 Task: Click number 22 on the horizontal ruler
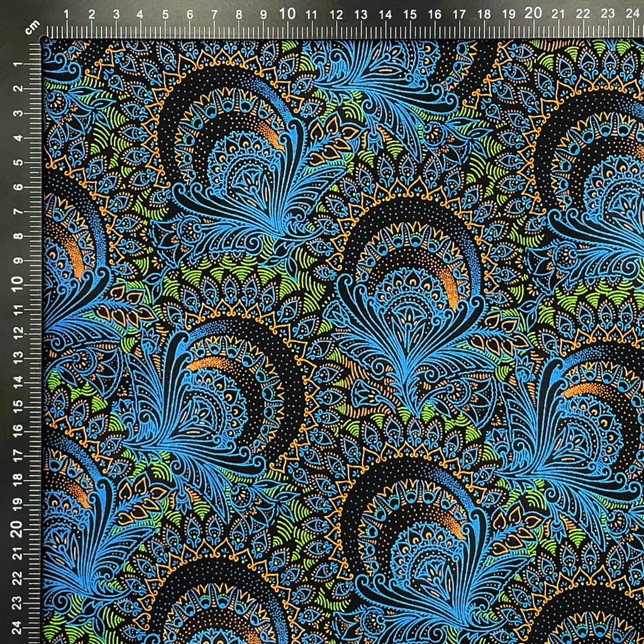tap(583, 14)
